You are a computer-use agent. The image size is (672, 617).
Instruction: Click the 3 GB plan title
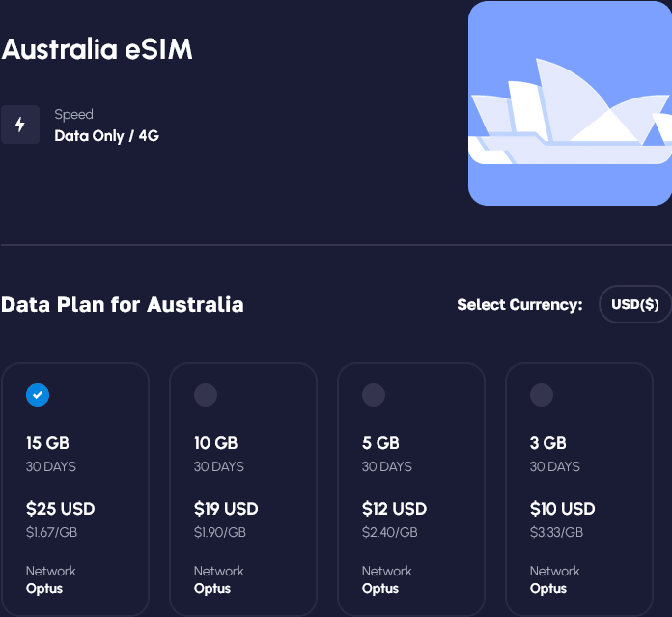click(548, 443)
